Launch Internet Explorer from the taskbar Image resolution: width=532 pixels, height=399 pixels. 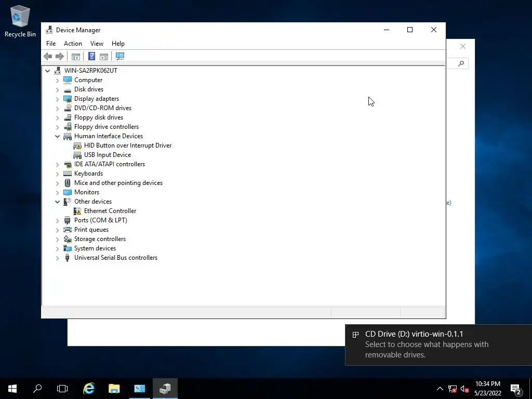[x=89, y=389]
